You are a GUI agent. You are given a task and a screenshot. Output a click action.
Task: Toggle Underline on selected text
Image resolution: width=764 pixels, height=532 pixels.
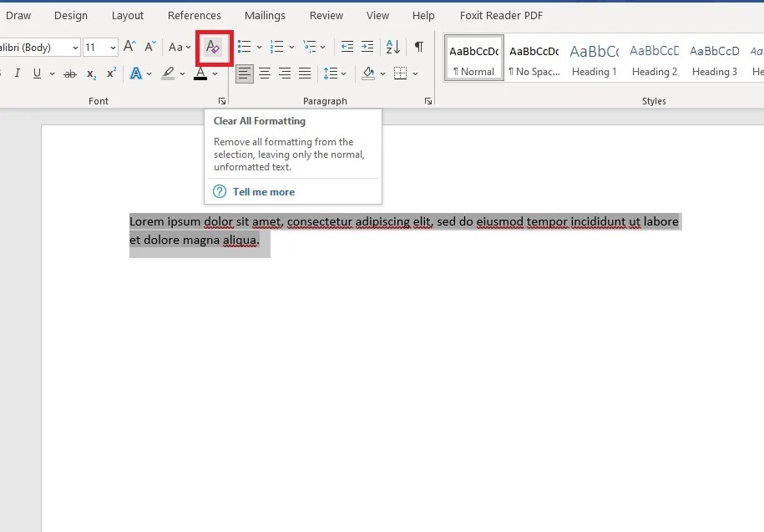tap(37, 73)
